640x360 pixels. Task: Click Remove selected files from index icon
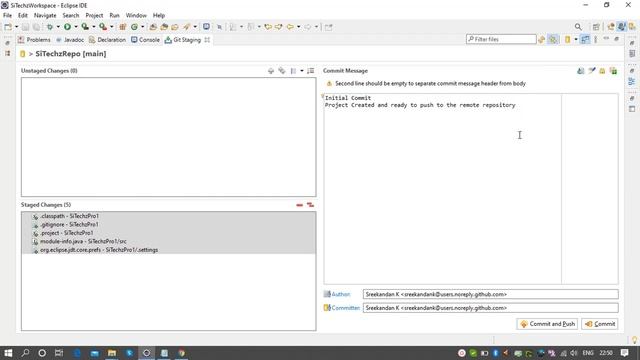(x=300, y=205)
